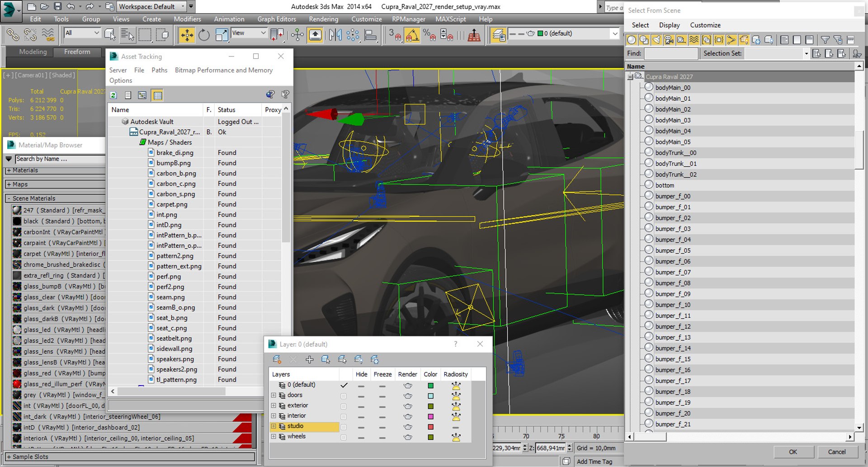Screen dimensions: 868x467
Task: Click the Search by Name material field
Action: coord(60,159)
